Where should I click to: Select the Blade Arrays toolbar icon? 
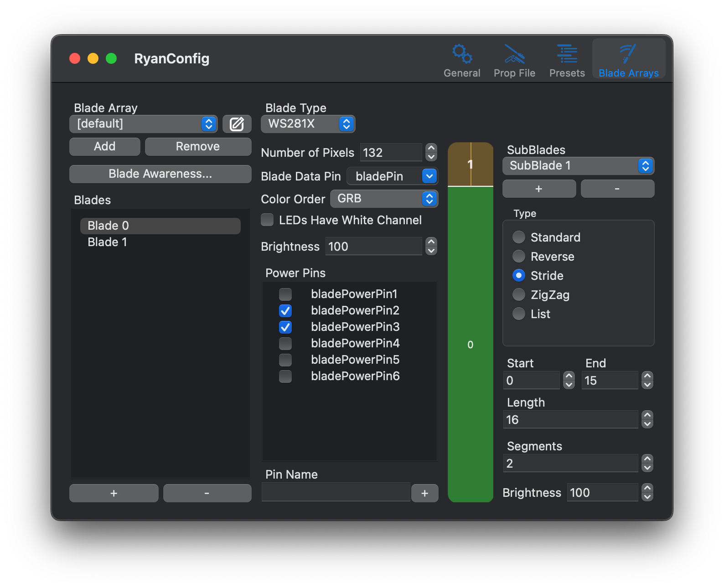[x=628, y=60]
